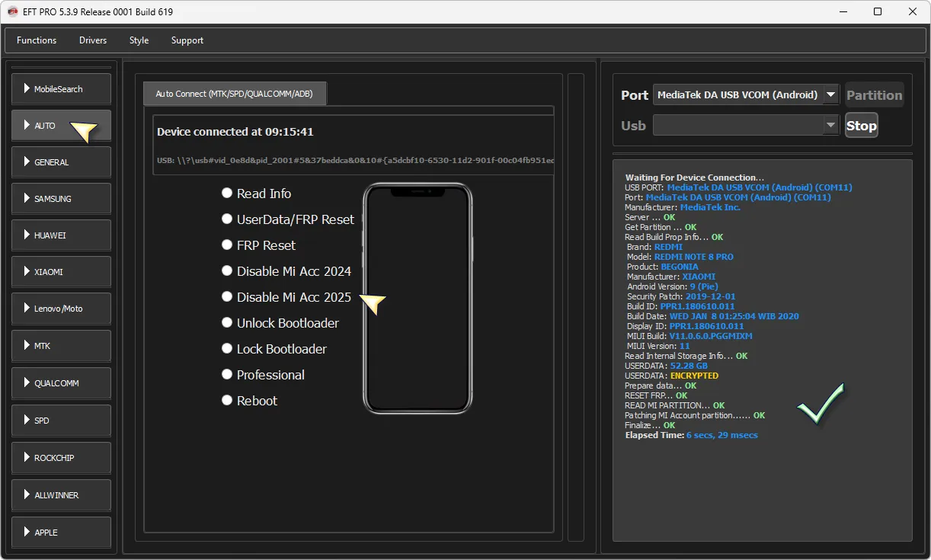
Task: Open the APPLE sidebar section
Action: tap(61, 533)
